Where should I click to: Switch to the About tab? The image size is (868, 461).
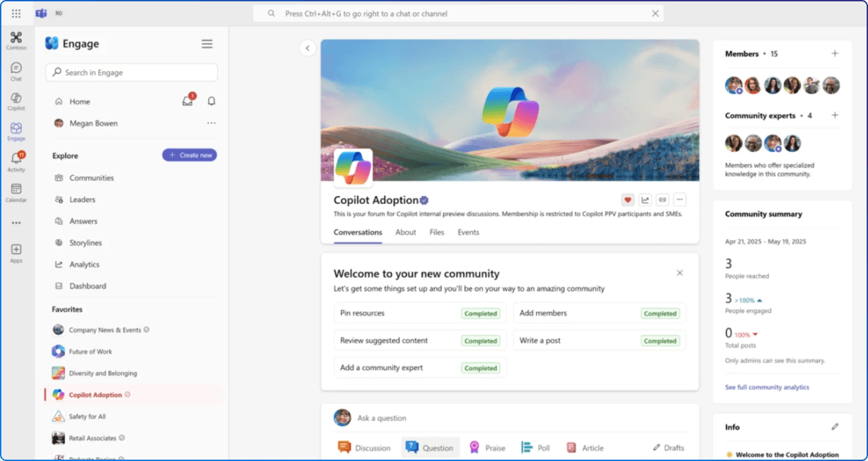coord(406,233)
